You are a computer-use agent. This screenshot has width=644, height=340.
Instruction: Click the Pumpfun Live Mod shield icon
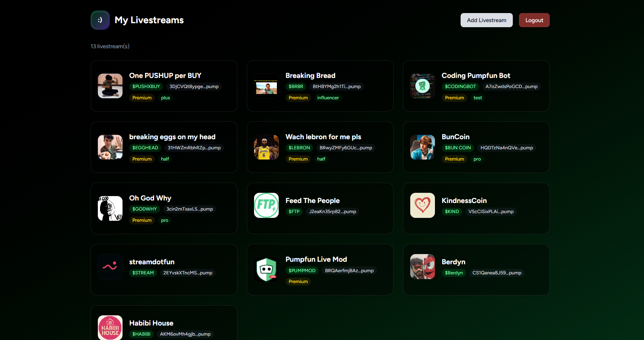266,269
